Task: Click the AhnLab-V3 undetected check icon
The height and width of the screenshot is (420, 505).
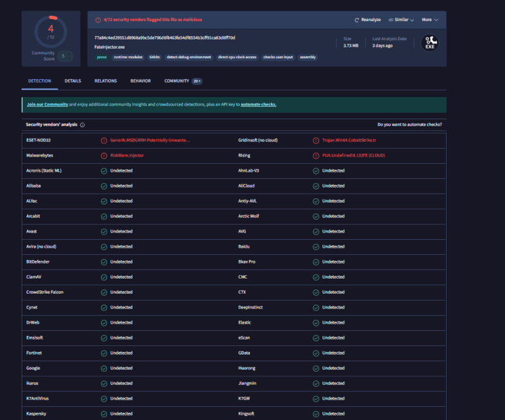Action: [316, 171]
